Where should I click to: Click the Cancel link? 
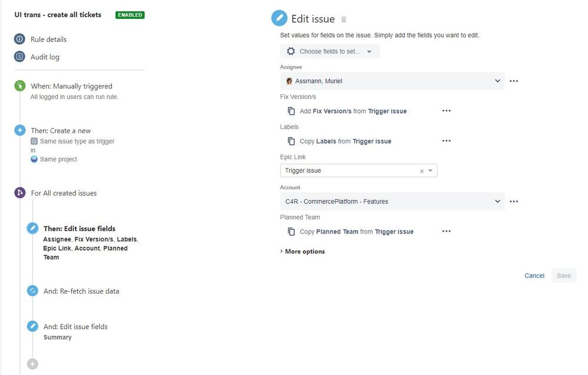coord(534,275)
